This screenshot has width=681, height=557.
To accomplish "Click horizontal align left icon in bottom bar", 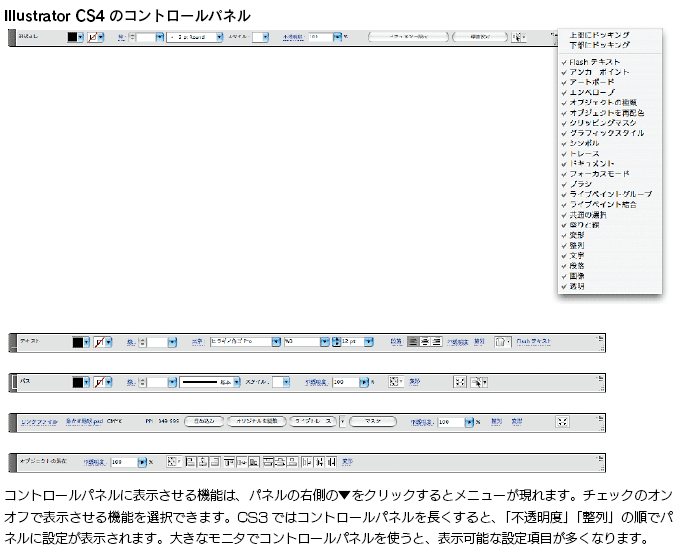I will pos(190,462).
